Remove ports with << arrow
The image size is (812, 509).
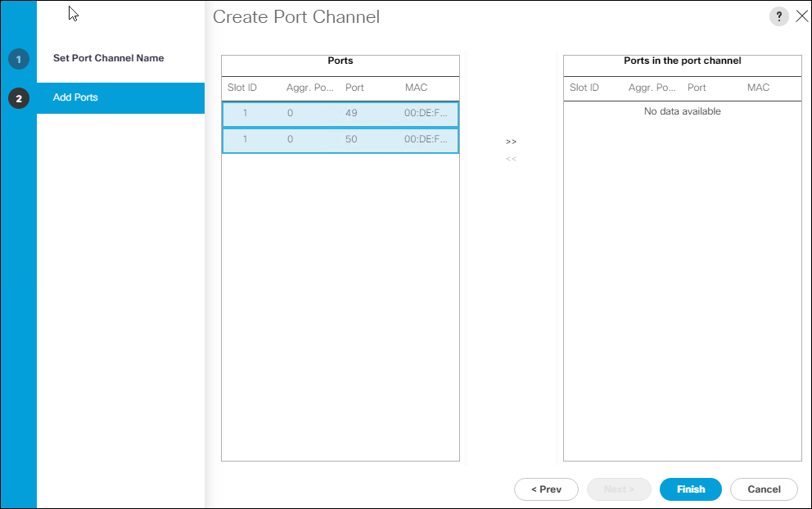[511, 159]
